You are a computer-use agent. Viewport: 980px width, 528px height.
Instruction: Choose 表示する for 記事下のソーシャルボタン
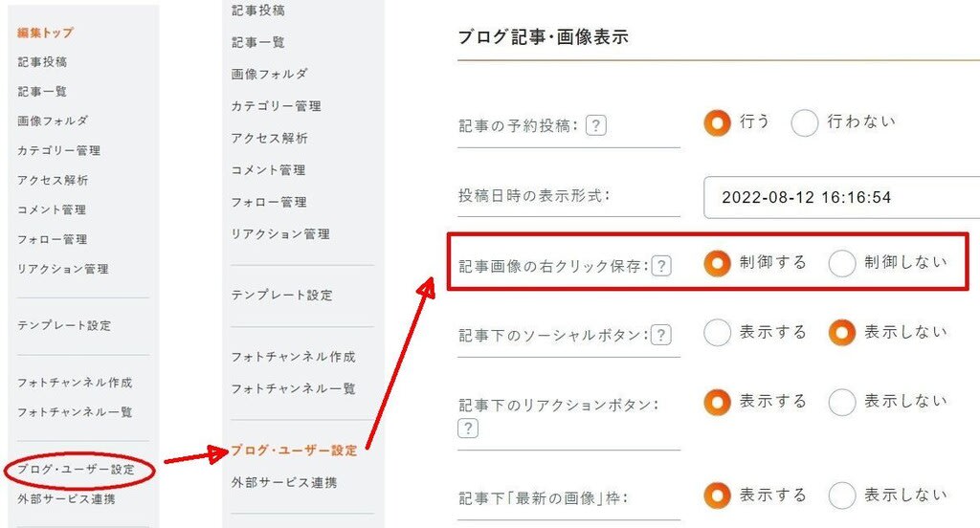tap(717, 333)
